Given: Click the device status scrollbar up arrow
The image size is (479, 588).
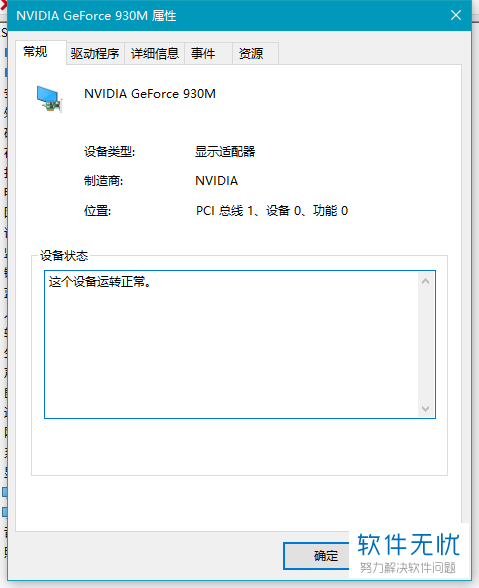Looking at the screenshot, I should [425, 281].
